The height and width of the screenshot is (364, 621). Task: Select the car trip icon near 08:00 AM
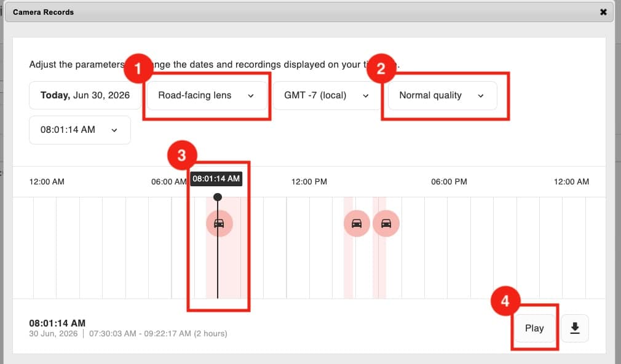219,223
